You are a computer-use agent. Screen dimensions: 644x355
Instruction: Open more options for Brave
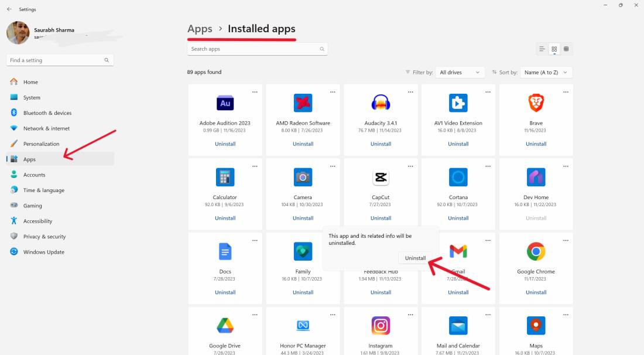(x=566, y=92)
